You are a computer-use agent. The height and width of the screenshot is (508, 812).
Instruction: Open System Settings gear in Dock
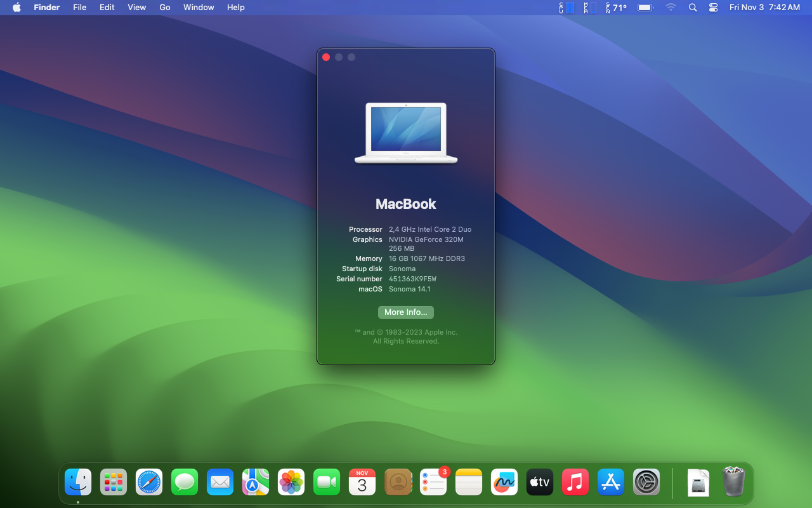[x=646, y=483]
